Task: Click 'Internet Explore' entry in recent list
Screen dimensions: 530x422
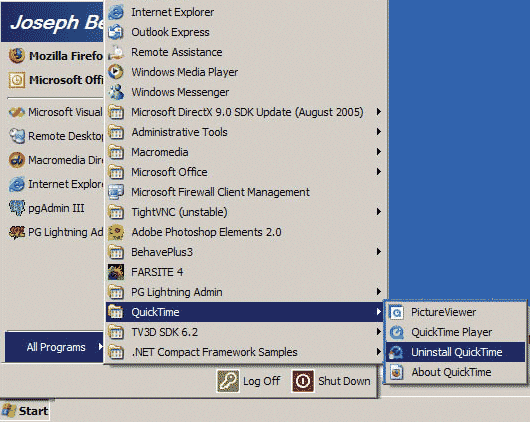Action: click(x=55, y=184)
